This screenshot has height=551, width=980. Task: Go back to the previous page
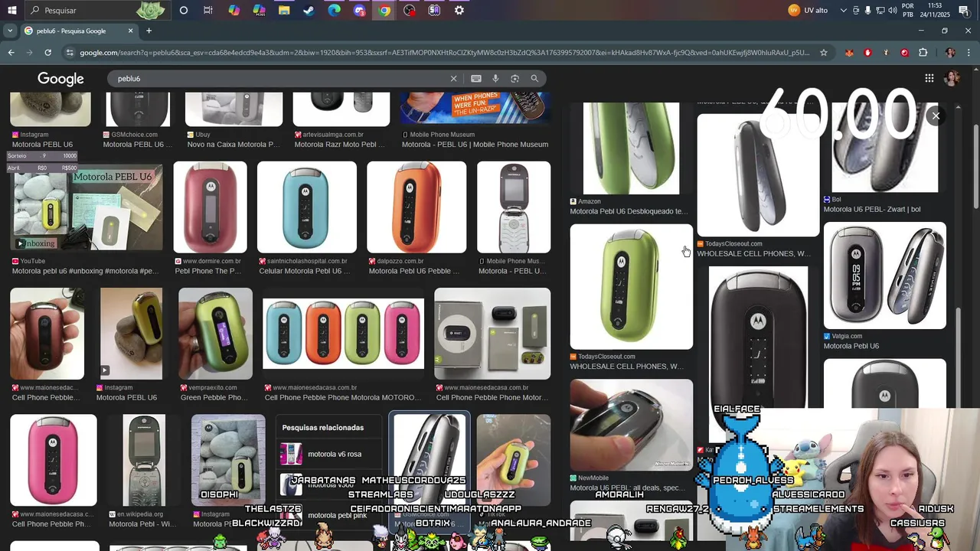click(11, 53)
